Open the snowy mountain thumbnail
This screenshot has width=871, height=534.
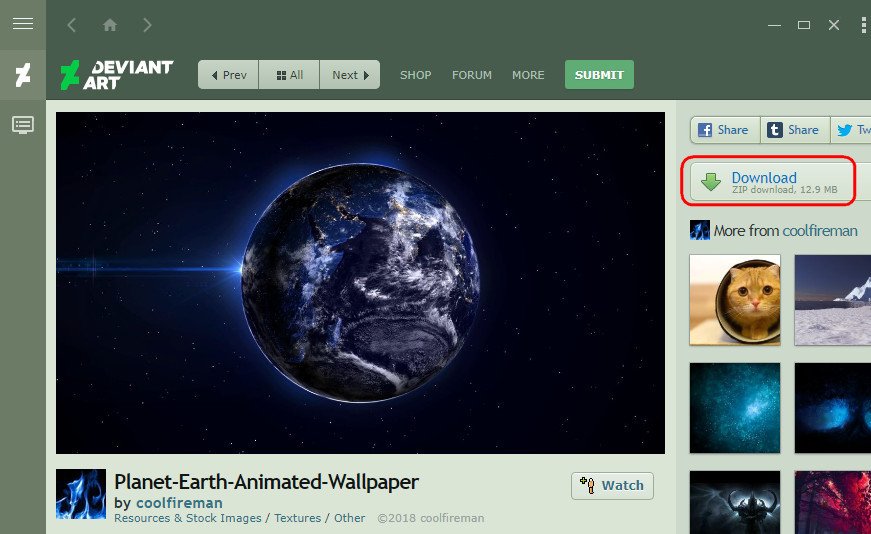coord(833,300)
